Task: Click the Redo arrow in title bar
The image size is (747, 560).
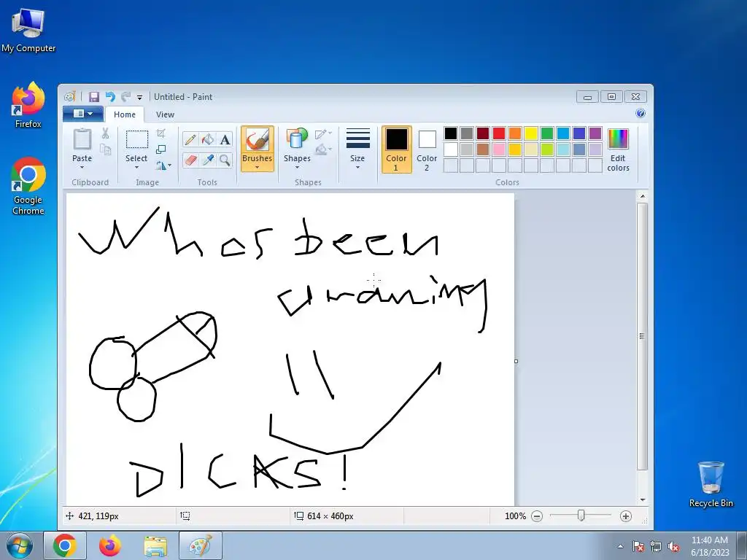Action: pos(125,97)
